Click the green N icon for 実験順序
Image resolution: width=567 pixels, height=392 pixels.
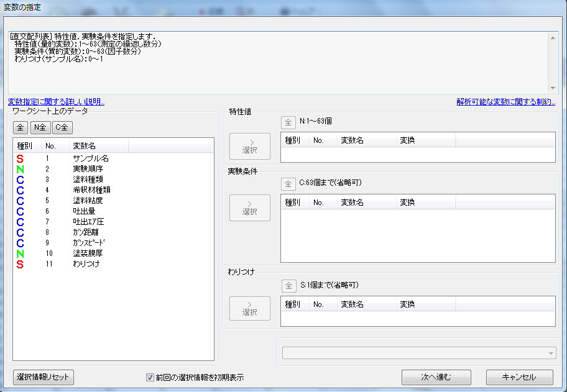pos(20,169)
